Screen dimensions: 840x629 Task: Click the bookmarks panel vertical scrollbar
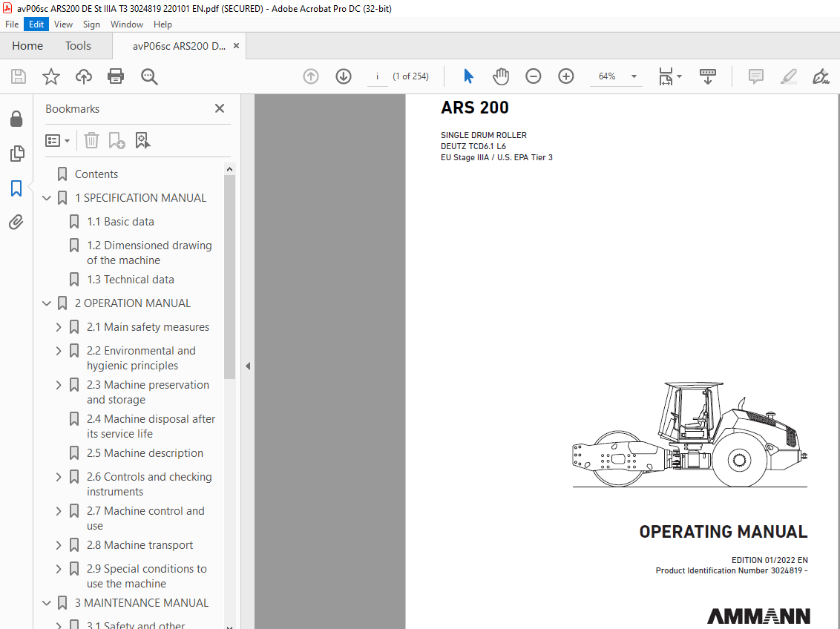click(x=229, y=277)
